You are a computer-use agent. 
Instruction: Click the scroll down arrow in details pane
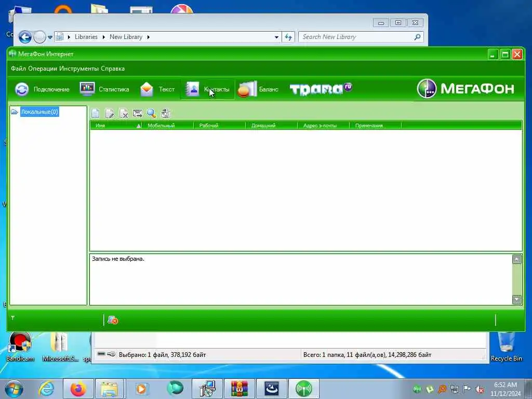[516, 299]
